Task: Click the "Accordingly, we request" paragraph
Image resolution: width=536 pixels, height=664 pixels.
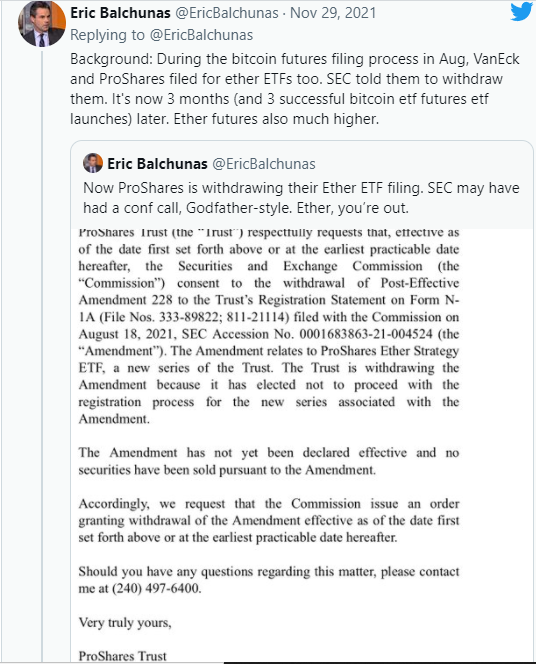Action: click(269, 520)
